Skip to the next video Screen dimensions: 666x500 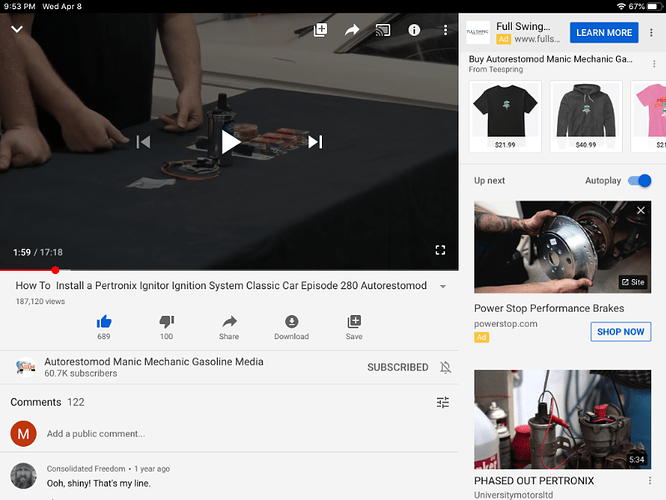pyautogui.click(x=315, y=142)
